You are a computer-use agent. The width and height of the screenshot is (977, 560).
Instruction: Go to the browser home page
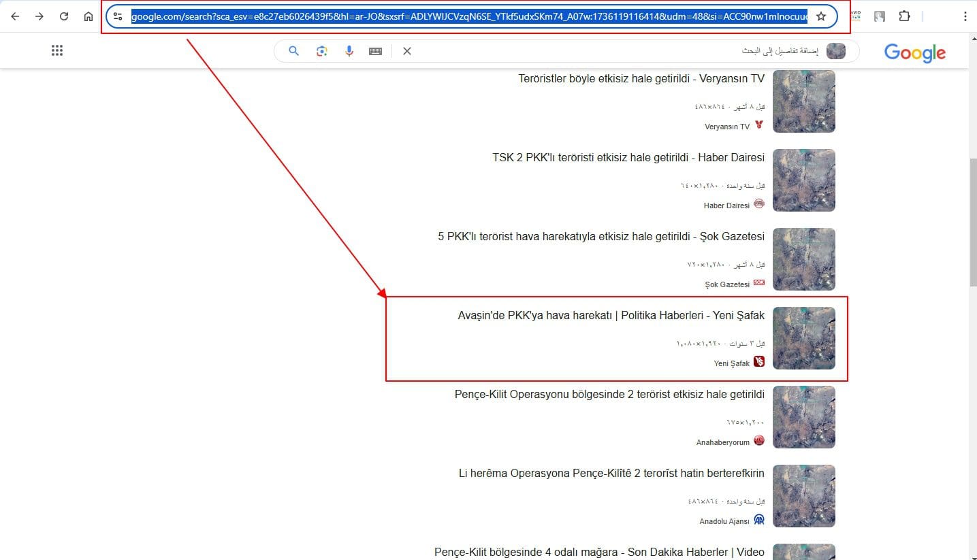click(89, 16)
